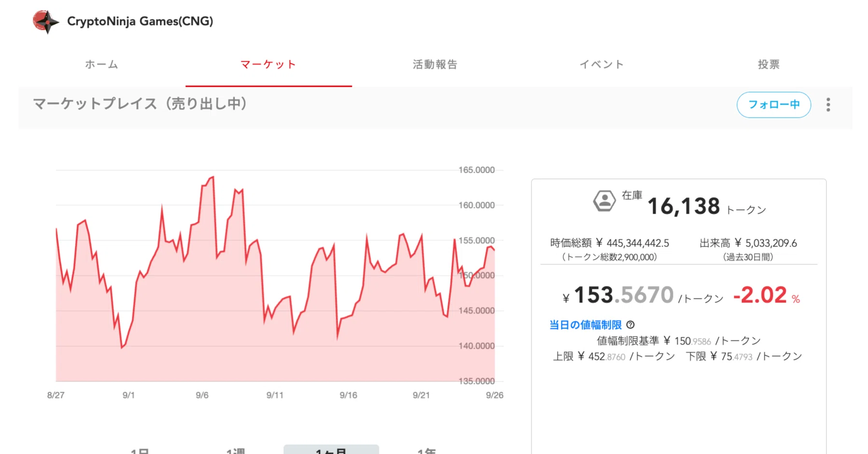The height and width of the screenshot is (454, 868).
Task: Click the stock person icon beside 在庫
Action: (604, 200)
